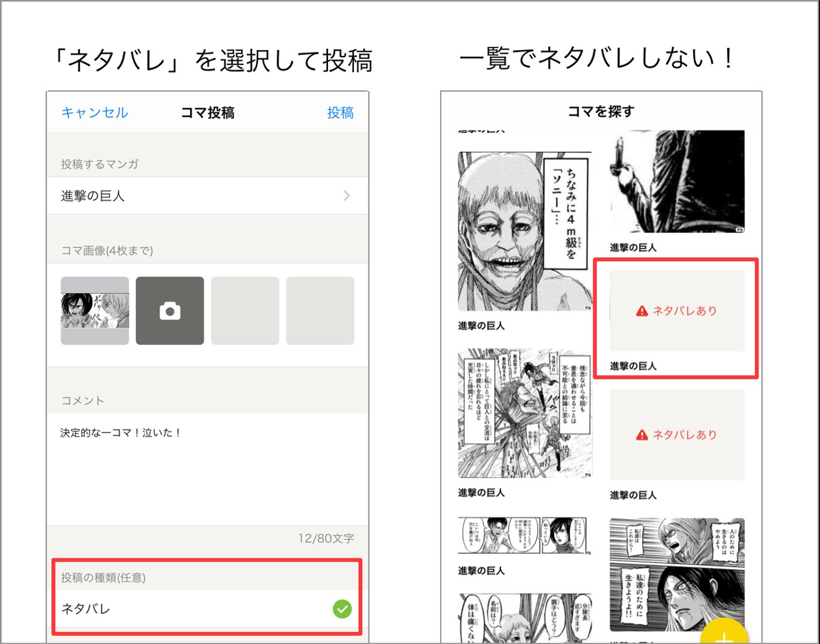Viewport: 820px width, 644px height.
Task: Open manga selection chevron for 進撃の巨人
Action: [347, 196]
